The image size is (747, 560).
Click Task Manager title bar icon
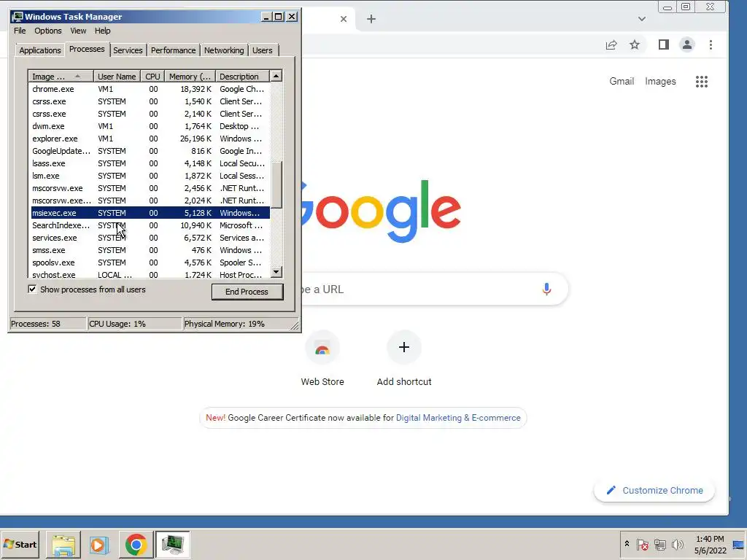18,17
